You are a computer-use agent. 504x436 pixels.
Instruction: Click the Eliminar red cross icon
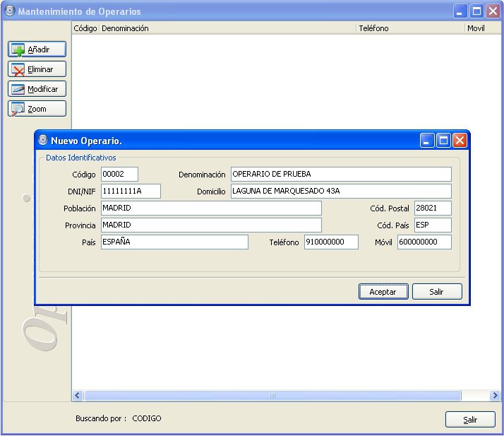18,69
